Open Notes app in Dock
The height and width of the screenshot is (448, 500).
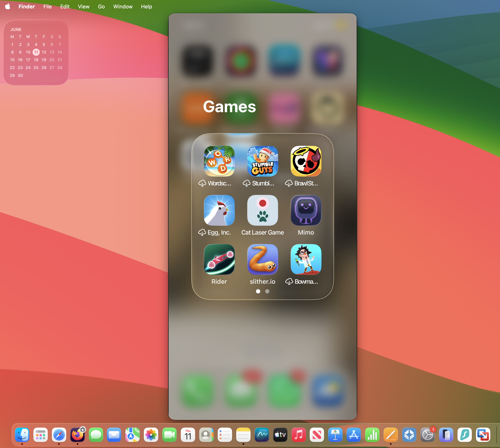pyautogui.click(x=243, y=435)
